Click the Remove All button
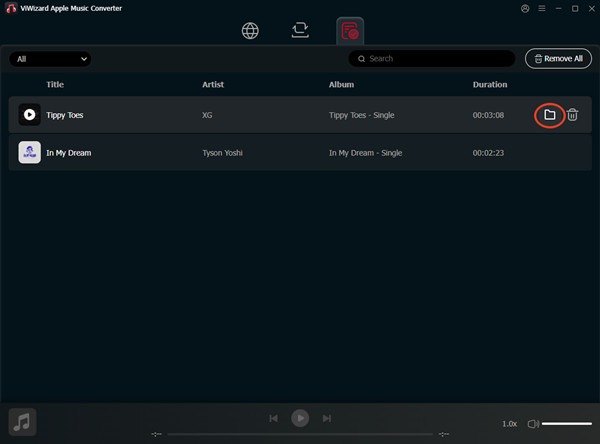Image resolution: width=600 pixels, height=444 pixels. click(558, 59)
